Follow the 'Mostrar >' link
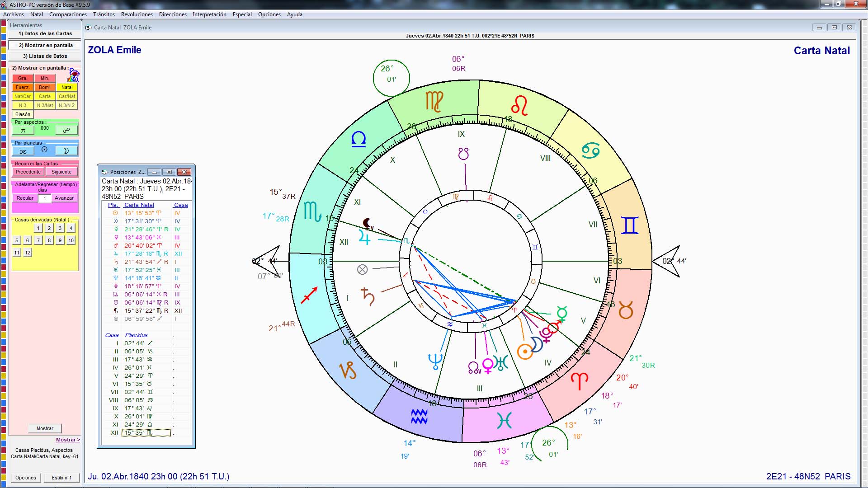 68,440
